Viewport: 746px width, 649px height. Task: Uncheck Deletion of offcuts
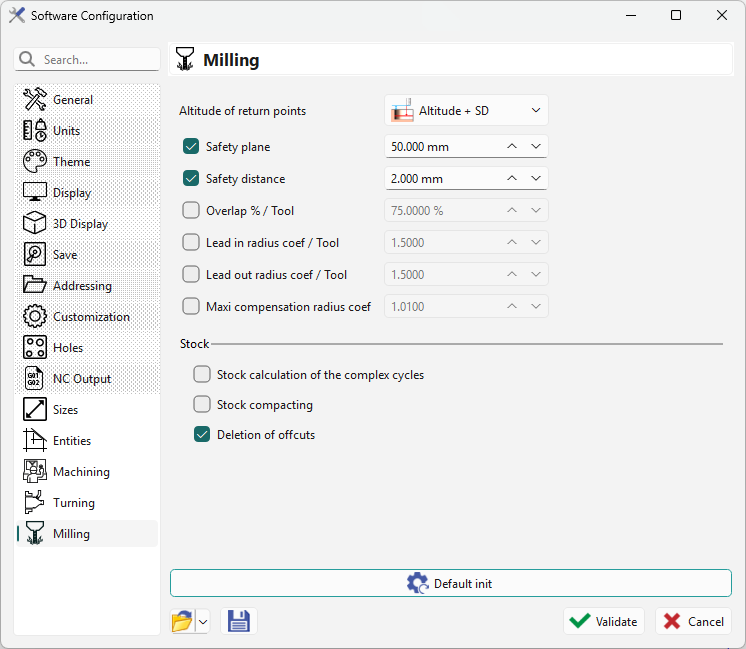pyautogui.click(x=202, y=435)
